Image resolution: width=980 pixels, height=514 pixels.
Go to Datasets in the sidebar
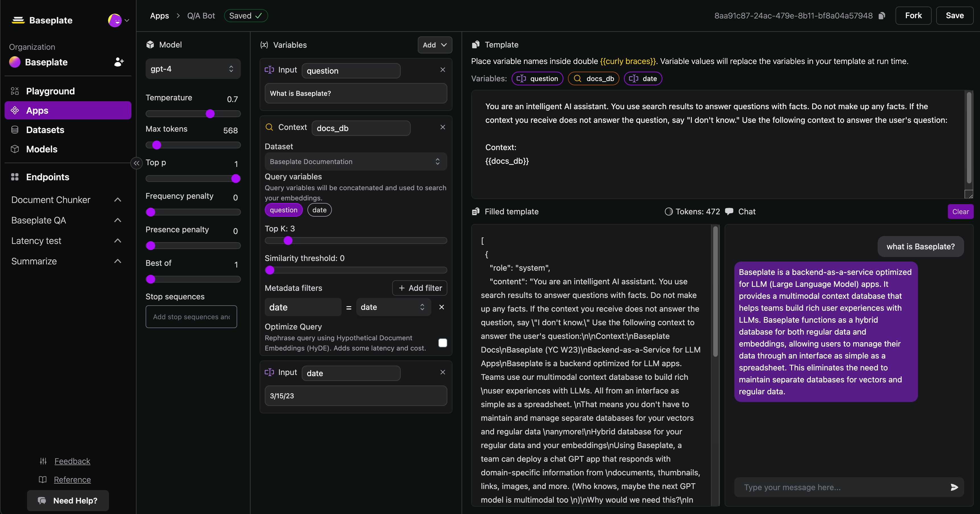point(45,130)
